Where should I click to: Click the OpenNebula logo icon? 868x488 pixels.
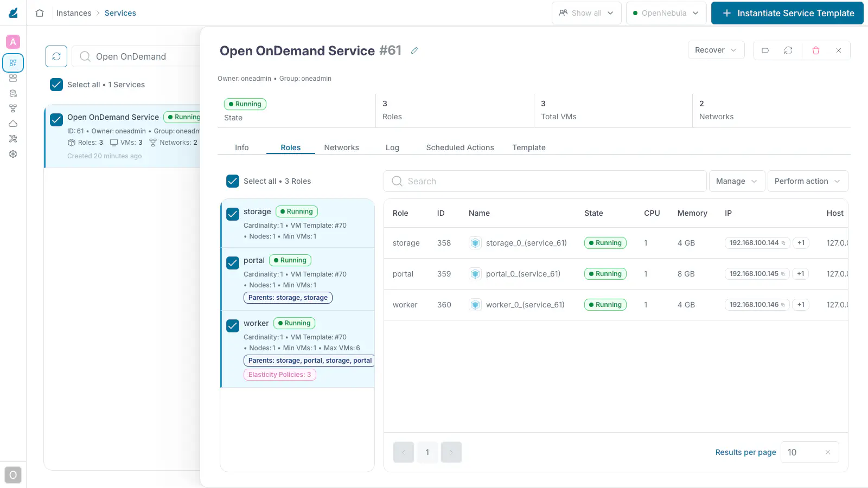(x=13, y=12)
